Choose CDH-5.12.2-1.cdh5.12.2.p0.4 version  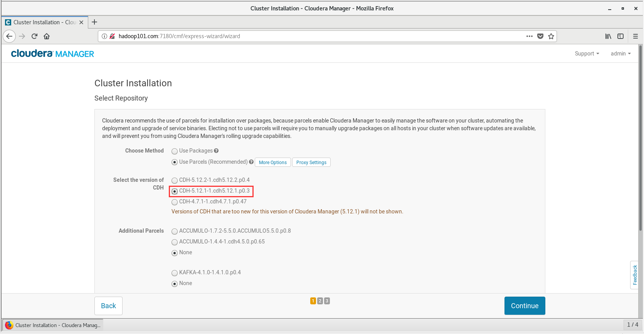coord(175,180)
